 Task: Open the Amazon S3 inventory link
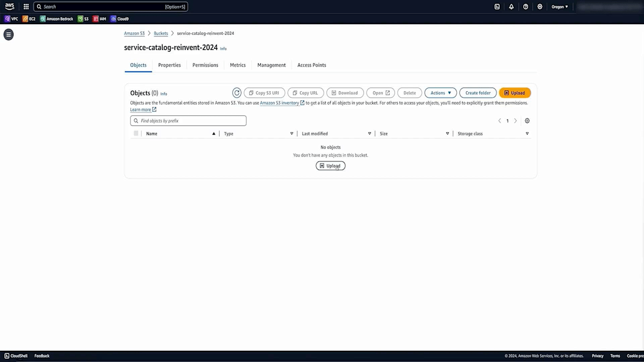(282, 103)
